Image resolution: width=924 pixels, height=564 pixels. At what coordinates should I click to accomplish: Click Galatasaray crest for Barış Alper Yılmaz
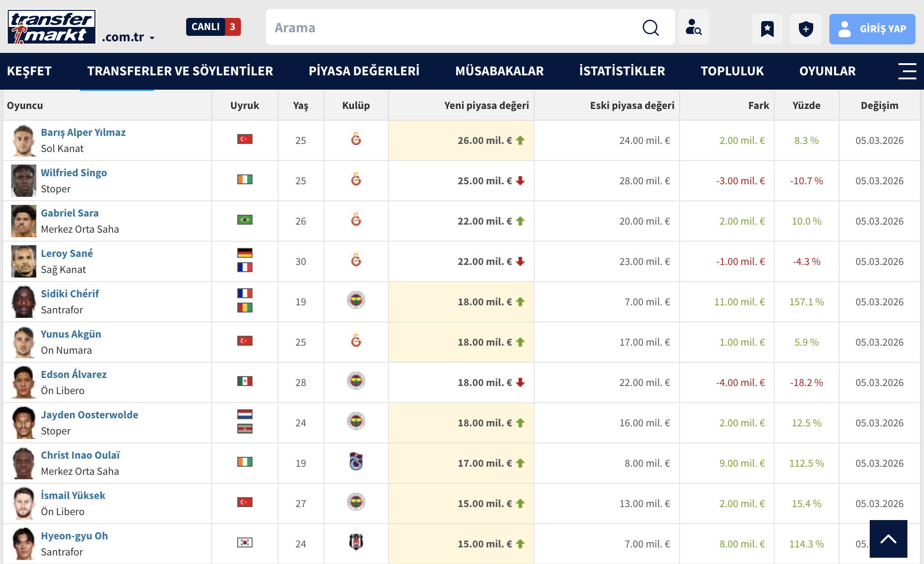(356, 139)
